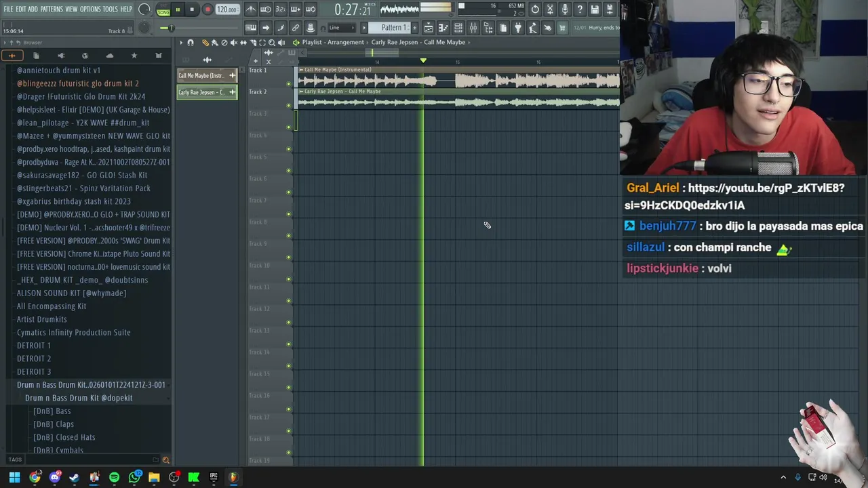Click the red record button
Image resolution: width=868 pixels, height=488 pixels.
[208, 9]
